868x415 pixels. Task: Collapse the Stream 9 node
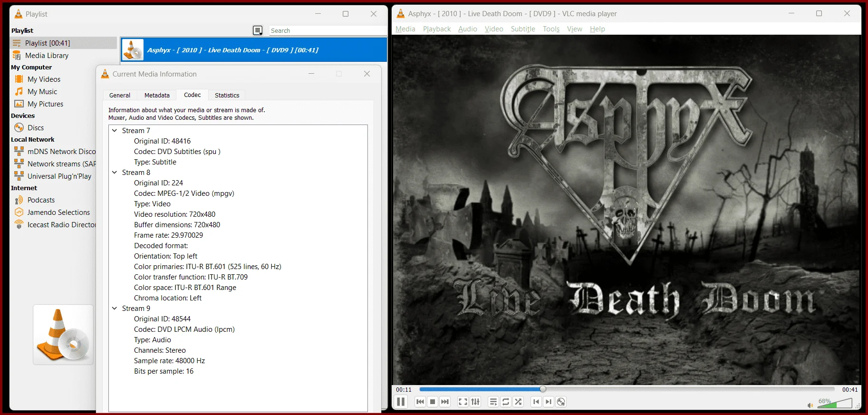[x=115, y=308]
